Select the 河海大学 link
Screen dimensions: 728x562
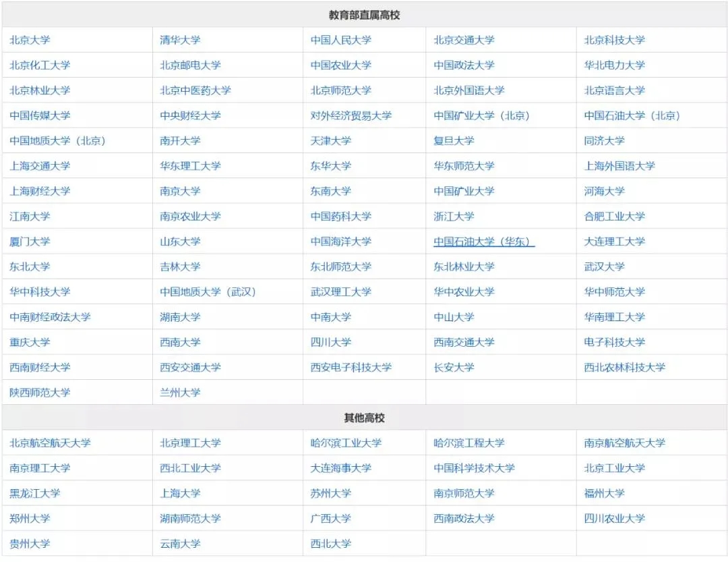coord(604,191)
